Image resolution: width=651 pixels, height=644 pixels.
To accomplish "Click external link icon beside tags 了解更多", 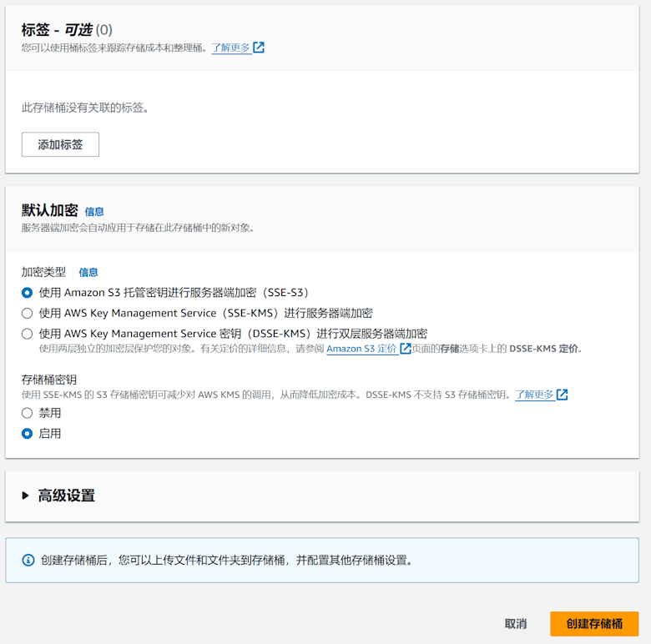I will pyautogui.click(x=259, y=48).
